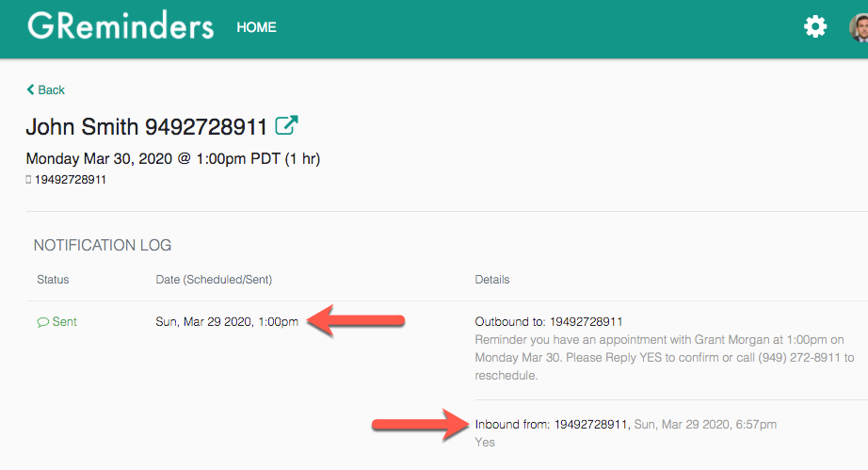Click the Back link

pyautogui.click(x=45, y=89)
